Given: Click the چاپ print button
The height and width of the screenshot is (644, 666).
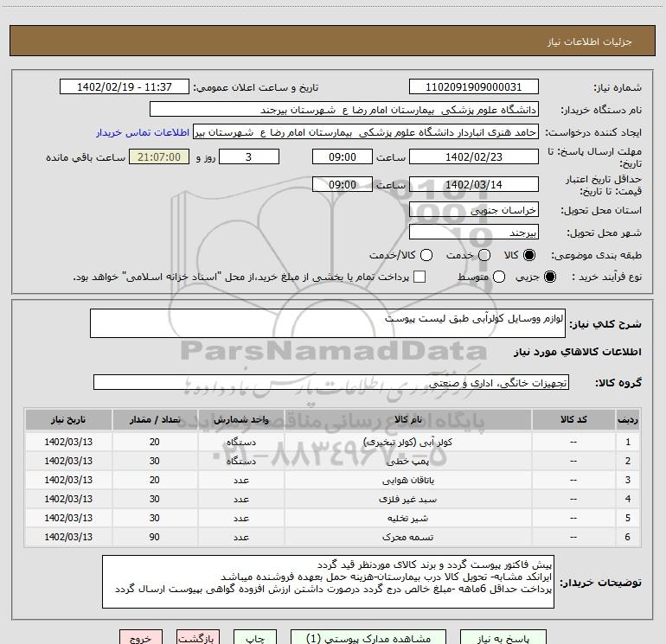Looking at the screenshot, I should (x=255, y=638).
